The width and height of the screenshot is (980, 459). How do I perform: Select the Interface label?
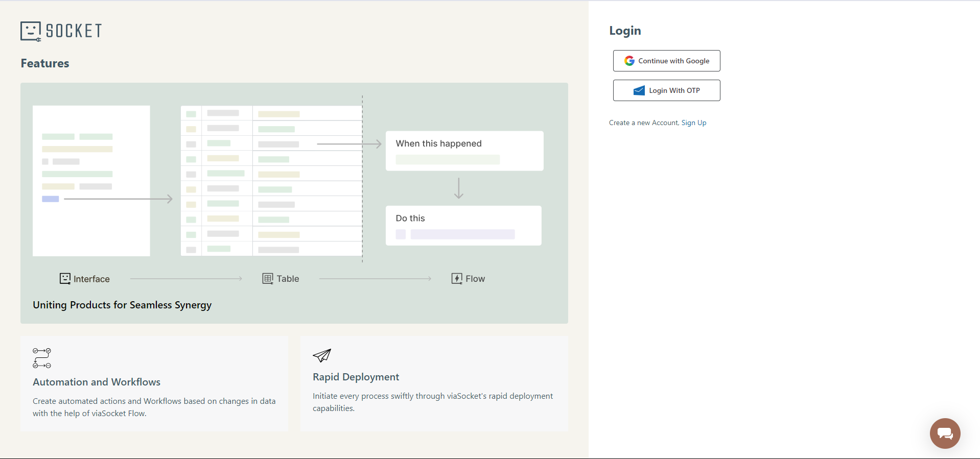tap(91, 279)
